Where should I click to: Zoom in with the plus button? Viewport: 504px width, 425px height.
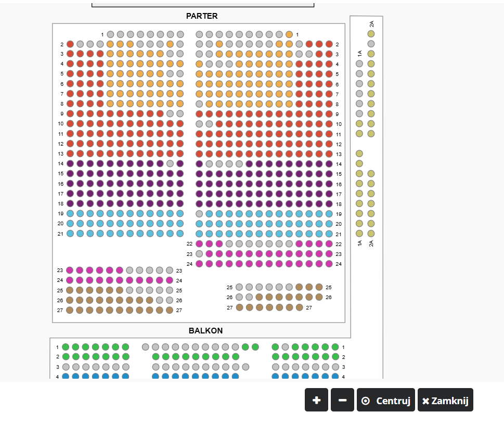316,400
